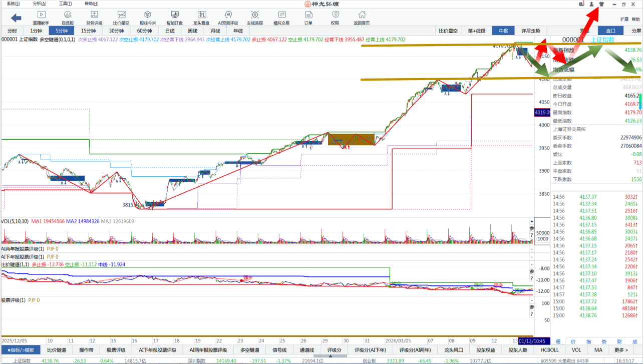Select the 日线 daily period tab

[x=170, y=31]
